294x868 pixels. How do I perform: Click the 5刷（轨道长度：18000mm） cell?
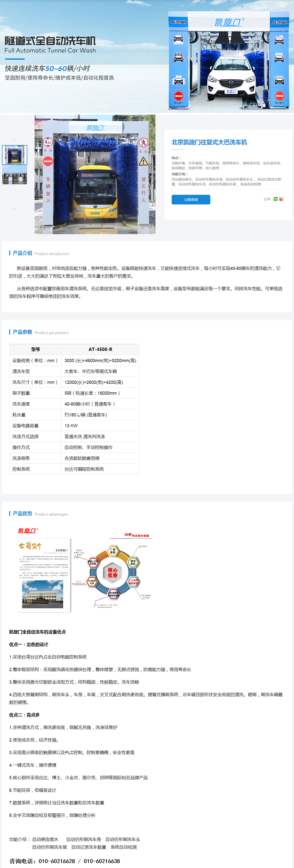point(100,393)
